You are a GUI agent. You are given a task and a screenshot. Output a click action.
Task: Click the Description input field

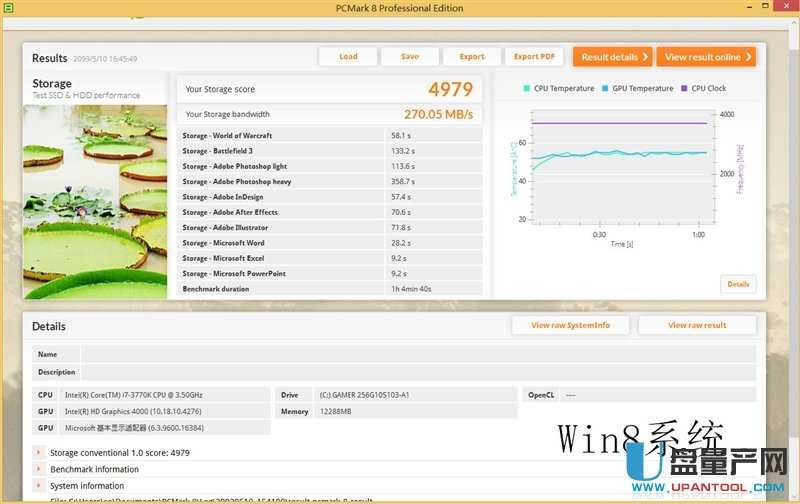pos(418,372)
